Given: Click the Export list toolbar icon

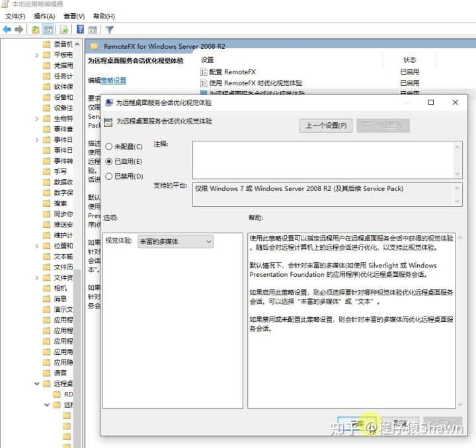Looking at the screenshot, I should (x=64, y=30).
